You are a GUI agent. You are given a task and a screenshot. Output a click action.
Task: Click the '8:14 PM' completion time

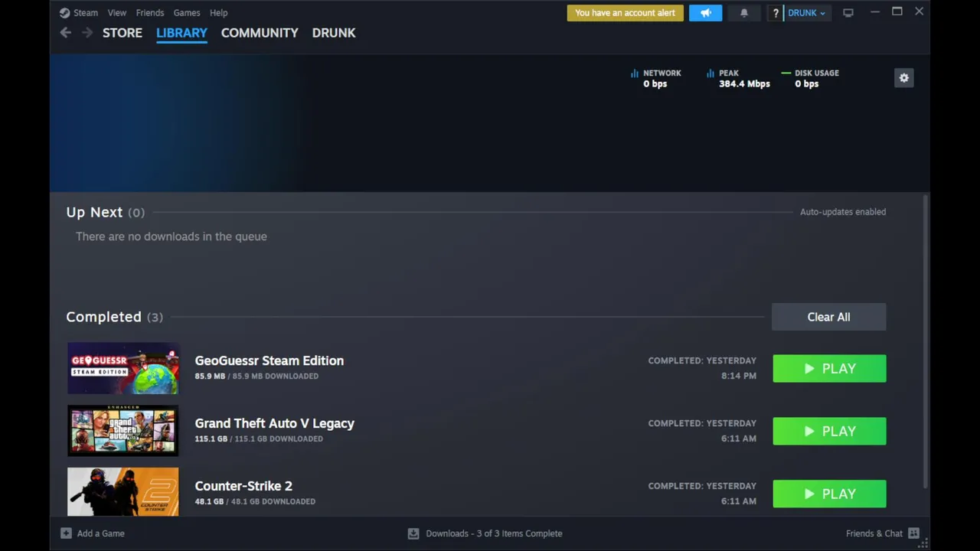(x=739, y=376)
